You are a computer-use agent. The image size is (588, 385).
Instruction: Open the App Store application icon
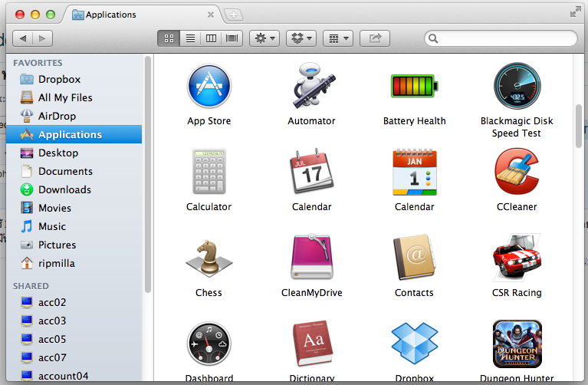point(209,87)
